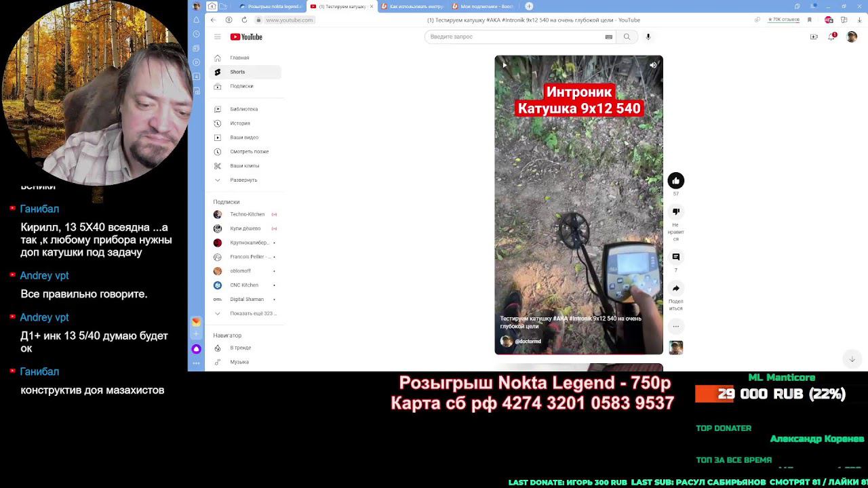Open the oblomoff subscription channel
868x488 pixels.
pyautogui.click(x=245, y=271)
